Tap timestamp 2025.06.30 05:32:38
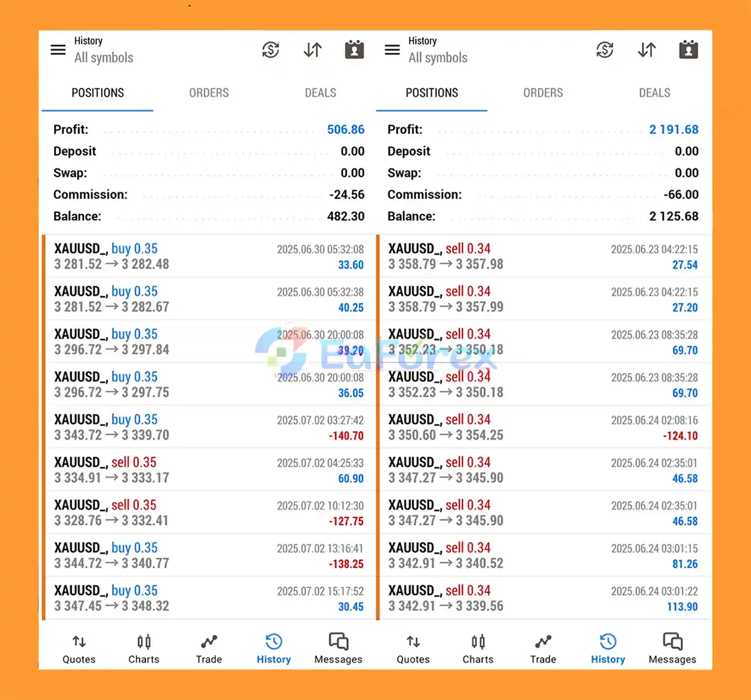This screenshot has height=700, width=751. [x=320, y=292]
